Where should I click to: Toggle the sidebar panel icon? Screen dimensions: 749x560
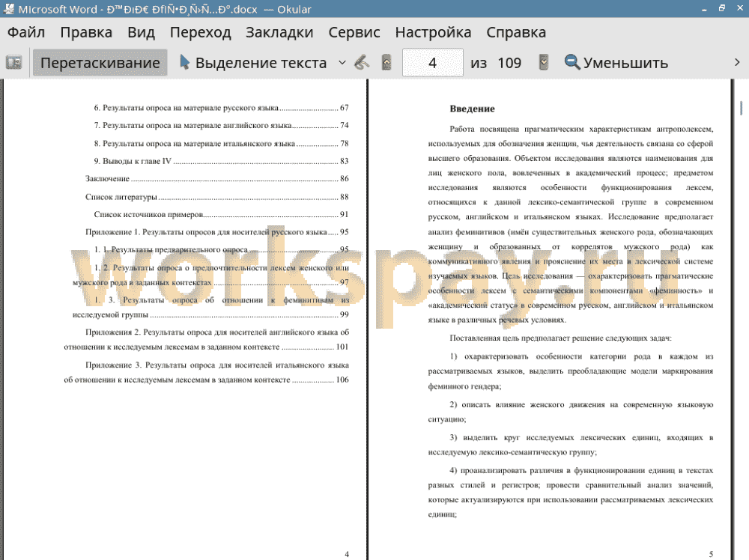(x=13, y=63)
